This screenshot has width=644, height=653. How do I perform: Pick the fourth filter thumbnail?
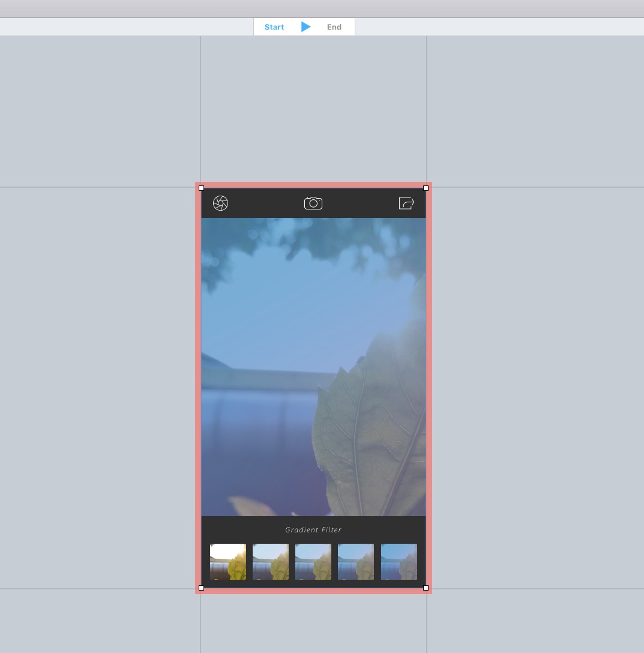(356, 562)
